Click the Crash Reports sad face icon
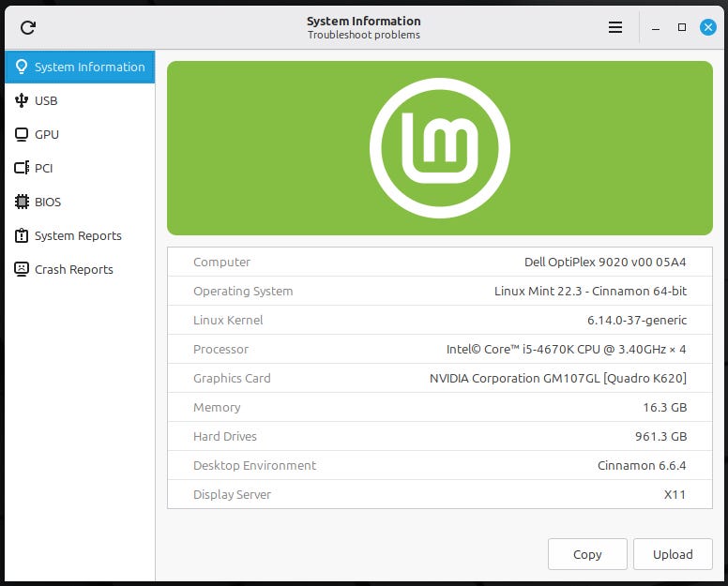Viewport: 728px width, 586px height. [x=22, y=269]
